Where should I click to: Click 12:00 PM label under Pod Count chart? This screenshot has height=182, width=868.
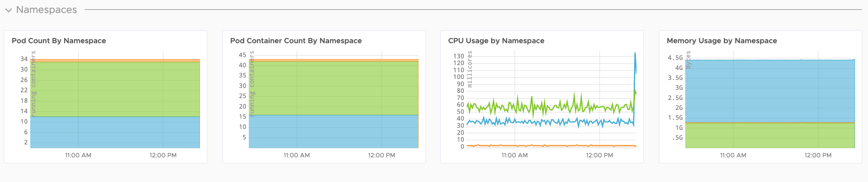[163, 155]
